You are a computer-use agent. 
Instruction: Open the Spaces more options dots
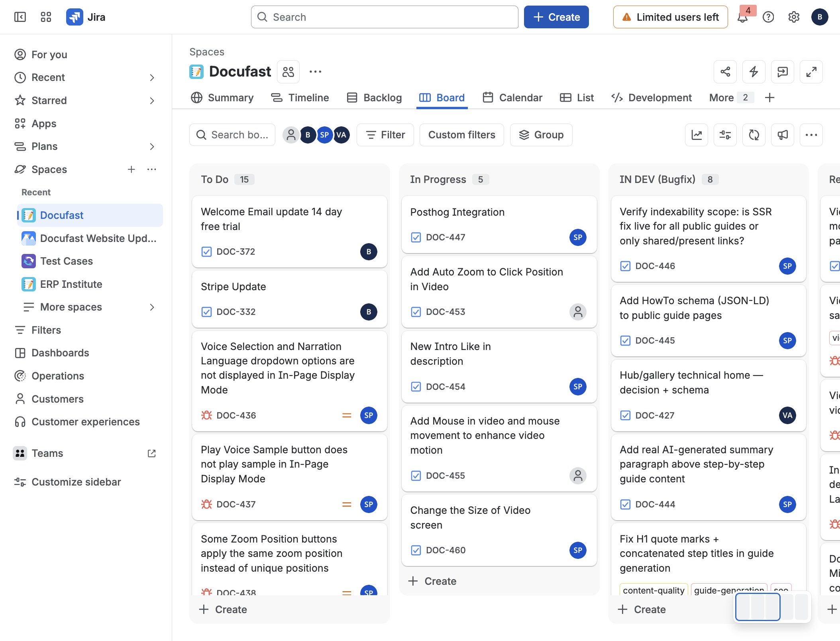coord(152,169)
